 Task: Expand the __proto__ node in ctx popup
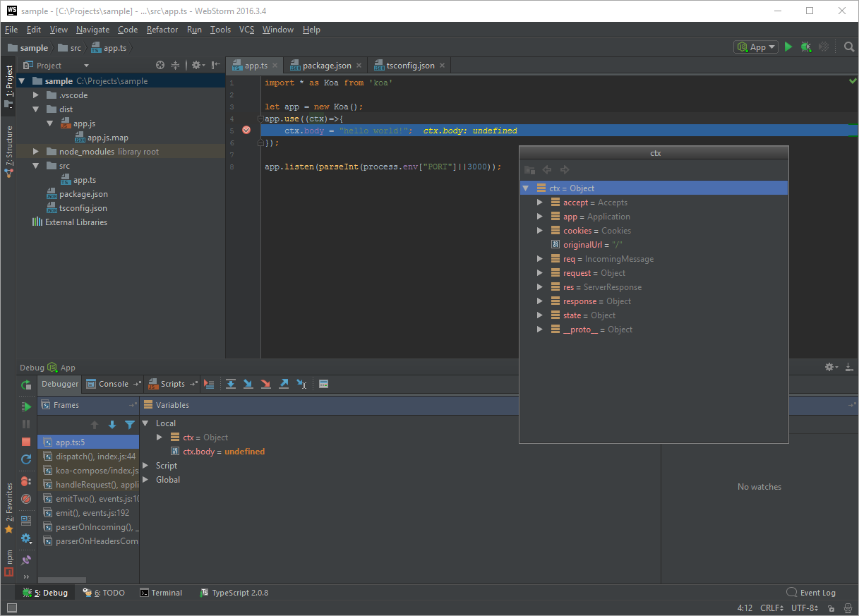(540, 330)
